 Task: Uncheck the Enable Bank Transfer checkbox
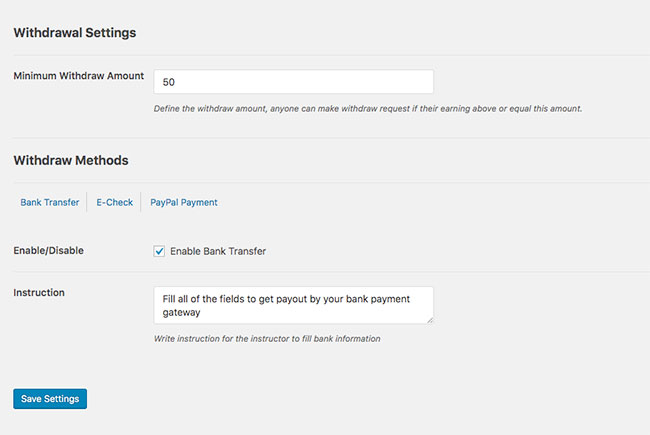pos(159,251)
